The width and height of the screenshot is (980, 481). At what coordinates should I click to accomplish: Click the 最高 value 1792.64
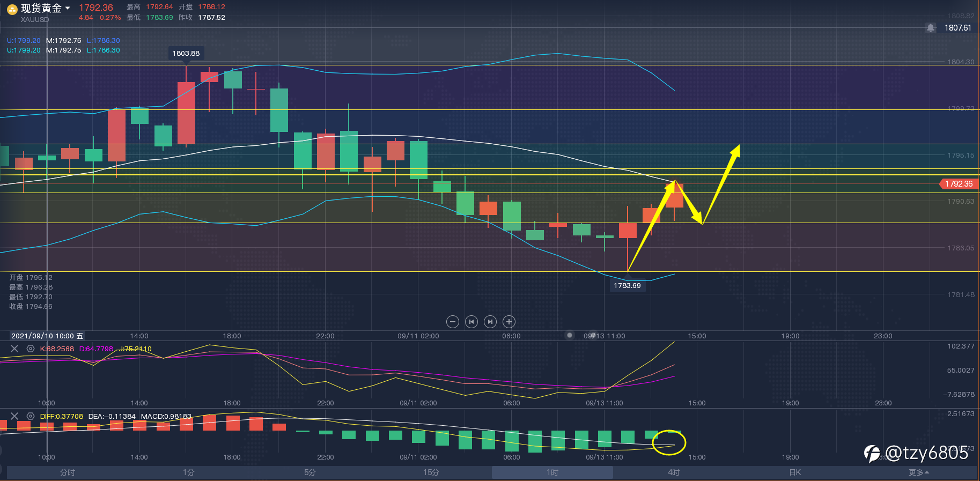(x=159, y=7)
